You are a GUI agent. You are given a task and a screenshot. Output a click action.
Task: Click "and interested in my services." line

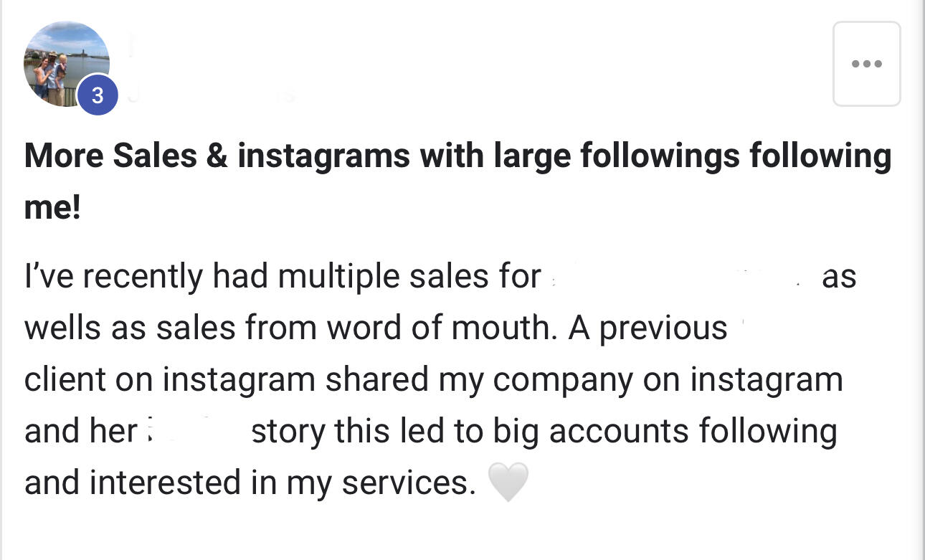[x=250, y=483]
